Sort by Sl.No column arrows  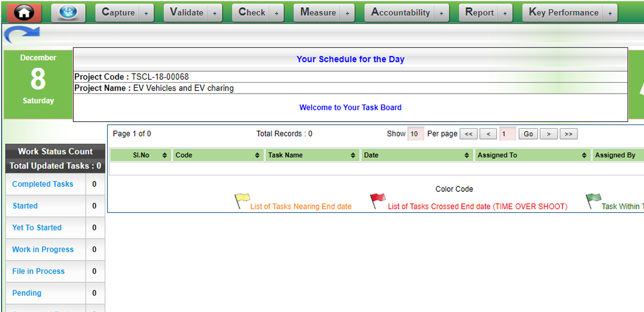click(165, 155)
